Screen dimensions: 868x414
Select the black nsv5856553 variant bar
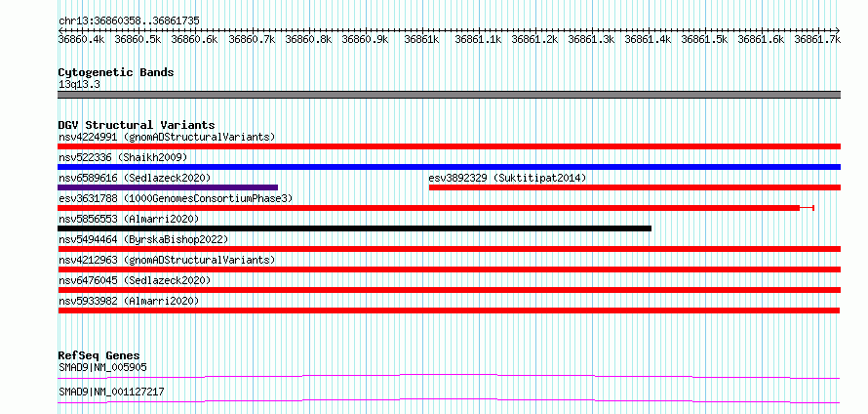354,228
